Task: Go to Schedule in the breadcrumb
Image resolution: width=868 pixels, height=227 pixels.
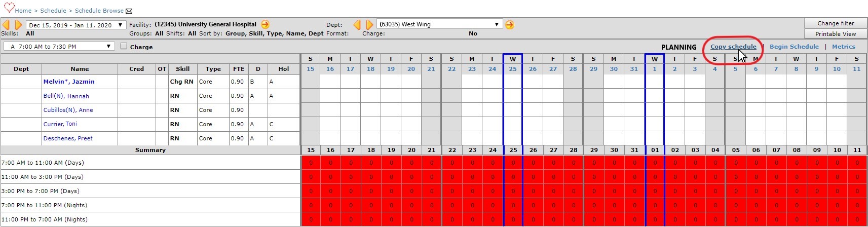Action: pos(53,11)
